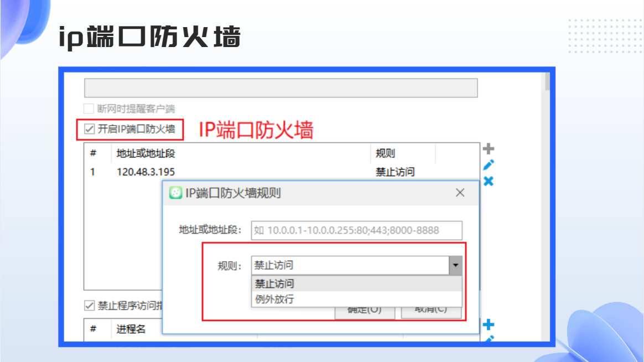Viewport: 644px width, 362px height.
Task: Click the pencil icon beside the process list
Action: [x=489, y=339]
